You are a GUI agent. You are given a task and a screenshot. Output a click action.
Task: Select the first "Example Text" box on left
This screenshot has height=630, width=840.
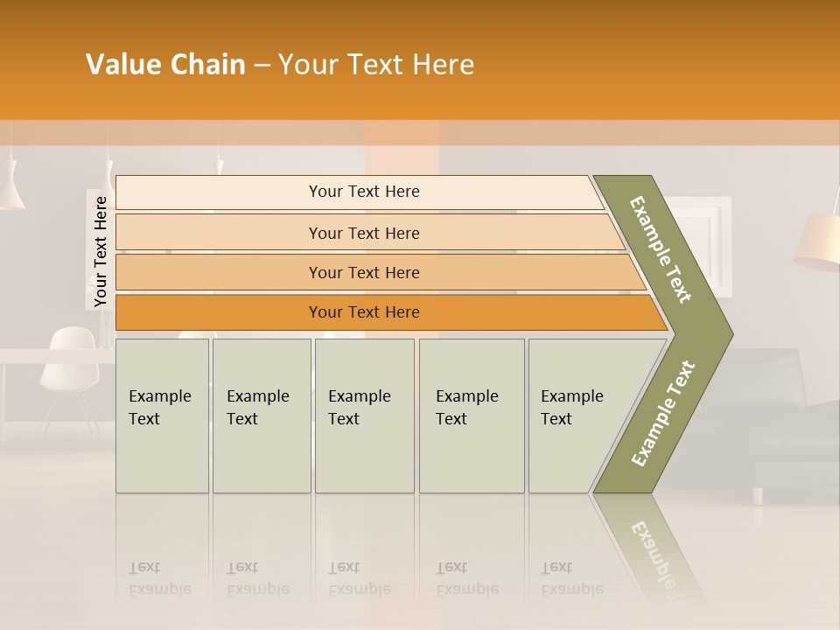162,416
